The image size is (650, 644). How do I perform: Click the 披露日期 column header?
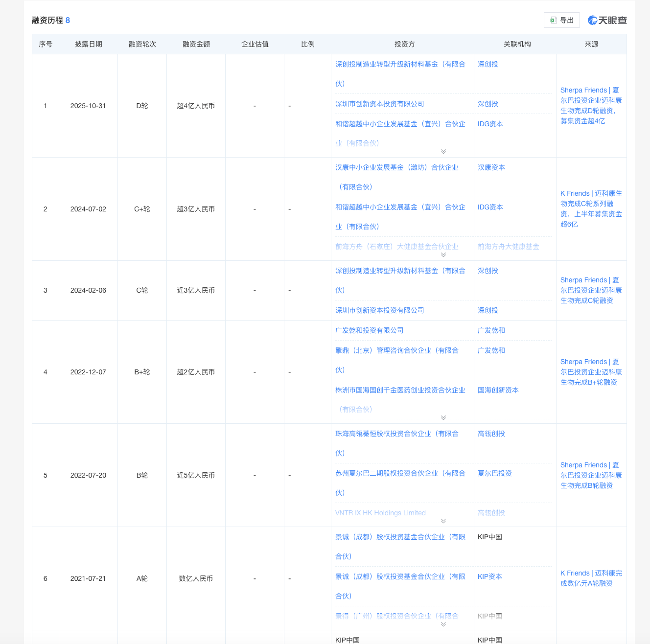point(88,44)
